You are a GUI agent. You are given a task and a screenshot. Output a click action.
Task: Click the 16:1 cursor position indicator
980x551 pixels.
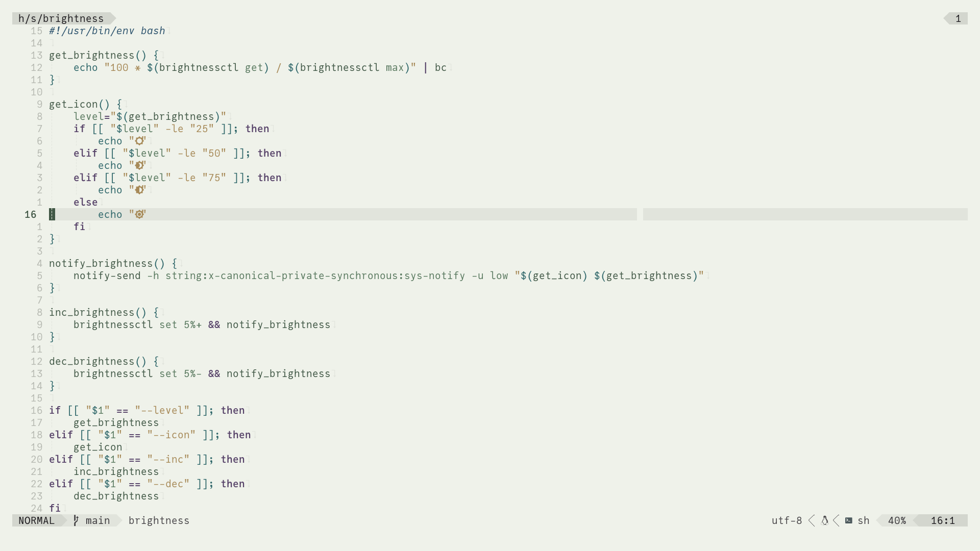942,520
